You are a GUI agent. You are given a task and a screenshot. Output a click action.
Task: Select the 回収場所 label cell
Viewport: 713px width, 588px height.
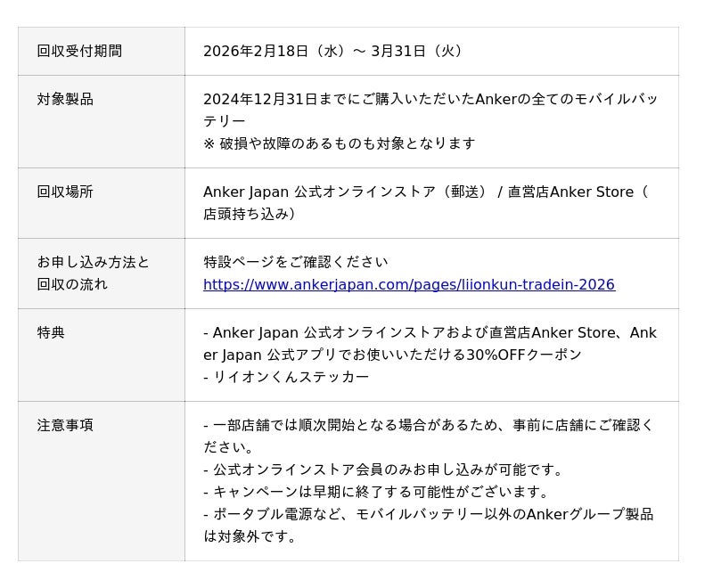click(65, 192)
